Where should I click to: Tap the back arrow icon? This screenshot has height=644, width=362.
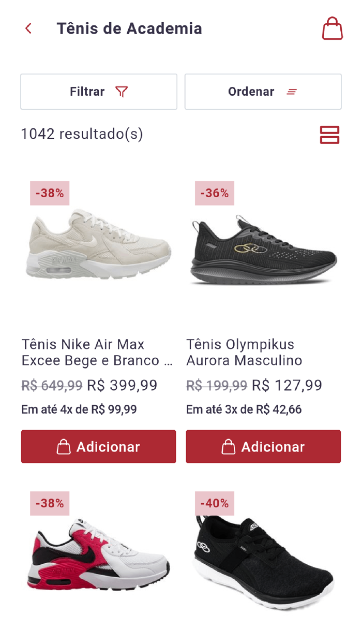coord(28,28)
